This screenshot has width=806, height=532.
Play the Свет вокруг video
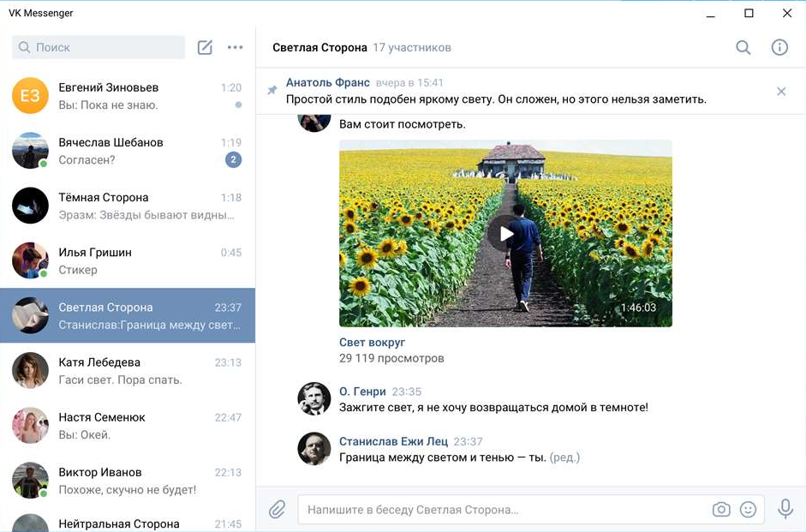click(504, 233)
